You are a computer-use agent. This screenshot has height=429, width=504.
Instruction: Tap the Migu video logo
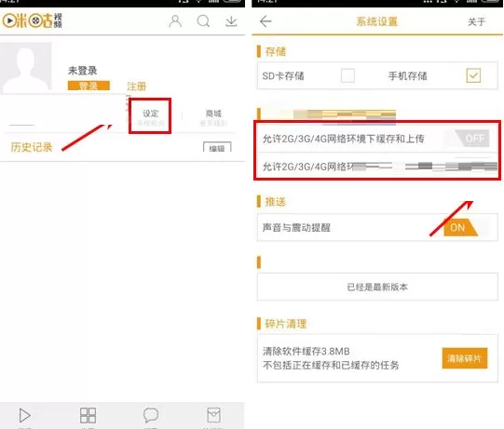33,20
